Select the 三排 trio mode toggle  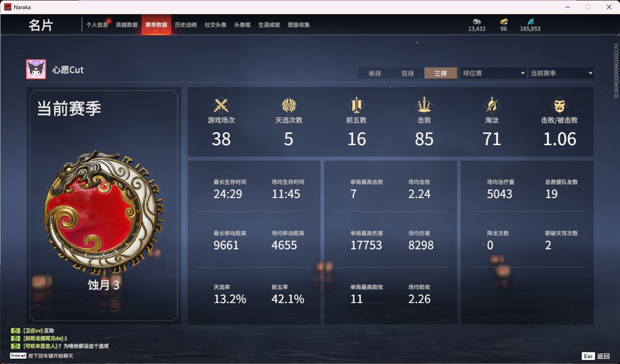pyautogui.click(x=440, y=73)
